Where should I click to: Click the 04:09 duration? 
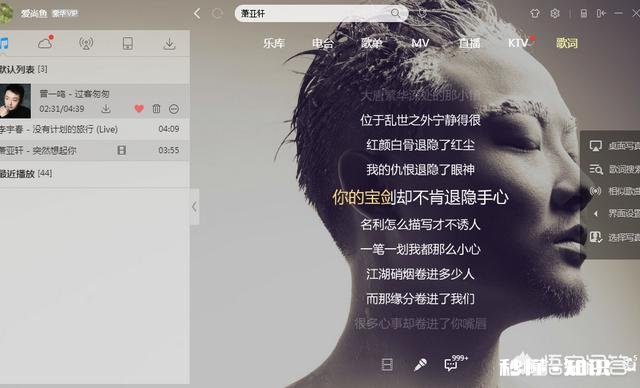pos(169,129)
